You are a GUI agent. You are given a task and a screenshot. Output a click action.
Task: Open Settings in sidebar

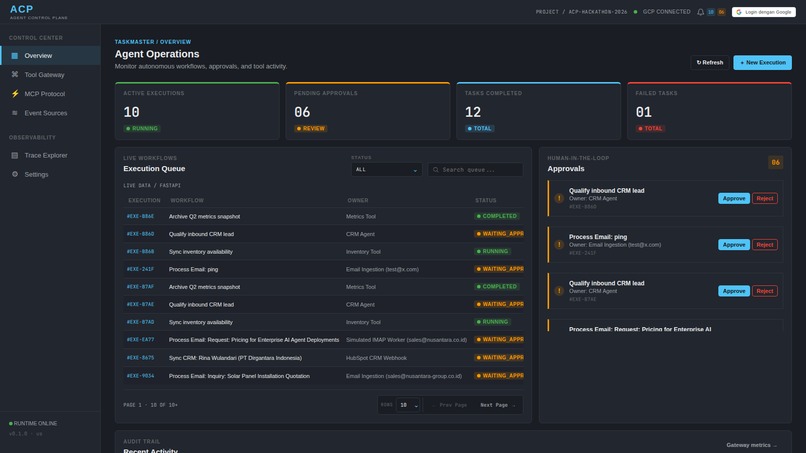pos(50,174)
